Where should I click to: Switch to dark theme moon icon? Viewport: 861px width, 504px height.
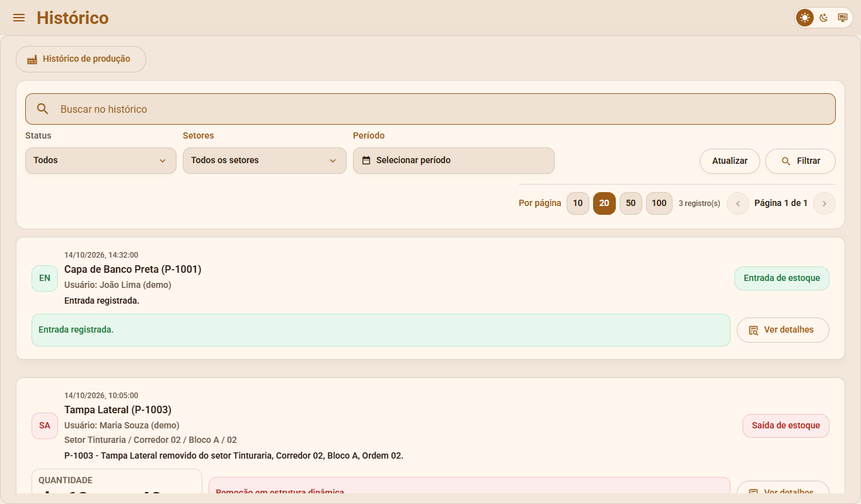point(824,18)
